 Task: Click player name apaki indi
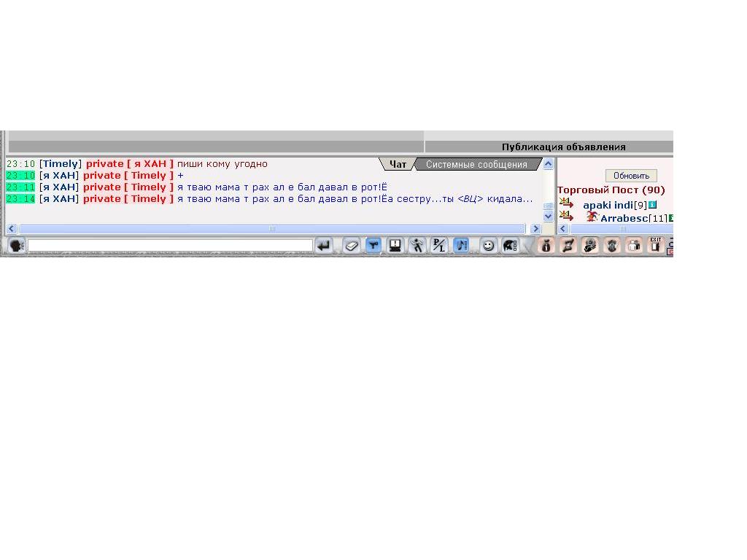[x=608, y=205]
